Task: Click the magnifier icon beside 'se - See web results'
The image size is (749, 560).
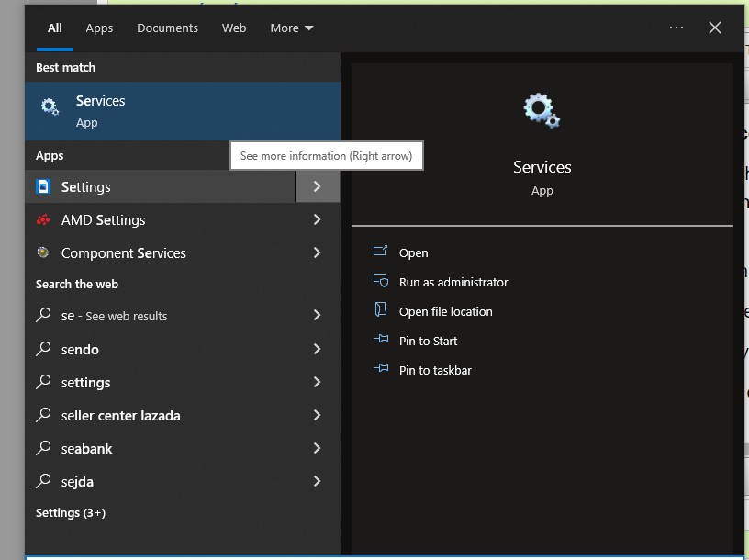Action: 43,315
